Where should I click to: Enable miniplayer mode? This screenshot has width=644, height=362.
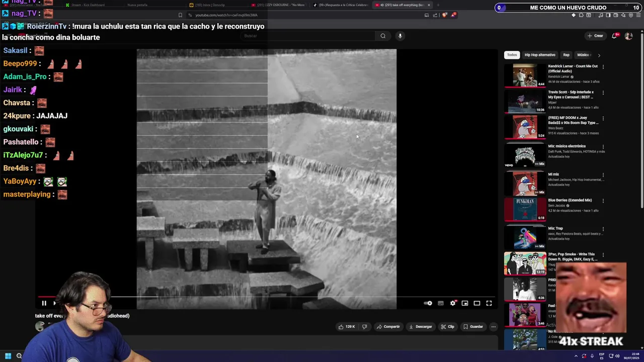(465, 303)
